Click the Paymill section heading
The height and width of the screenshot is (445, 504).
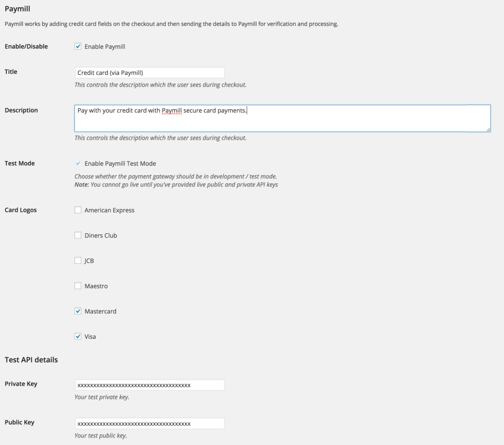[16, 8]
